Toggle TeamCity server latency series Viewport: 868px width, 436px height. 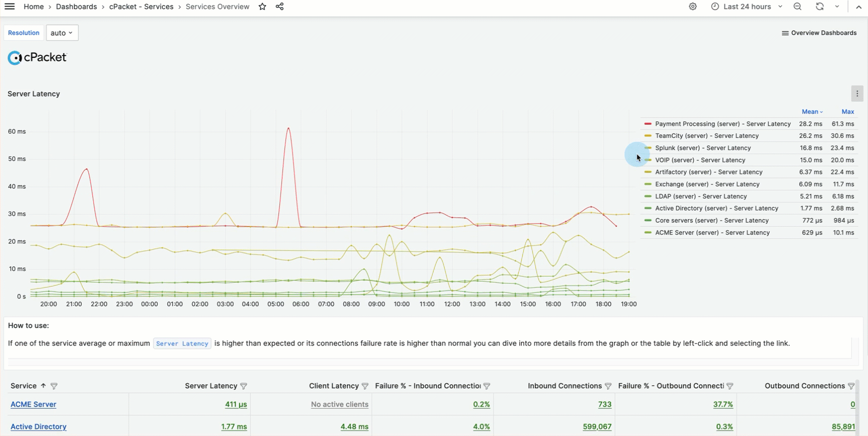pyautogui.click(x=707, y=136)
